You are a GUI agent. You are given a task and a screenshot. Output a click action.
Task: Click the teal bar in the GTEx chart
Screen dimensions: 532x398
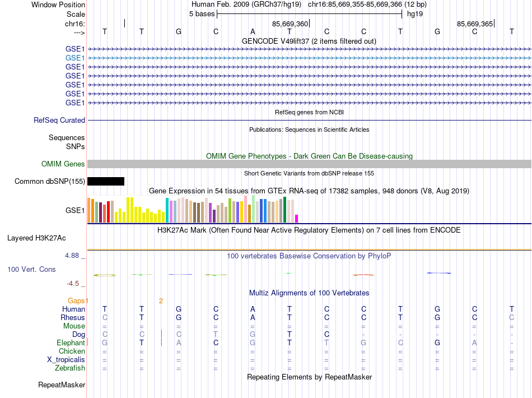click(x=167, y=210)
